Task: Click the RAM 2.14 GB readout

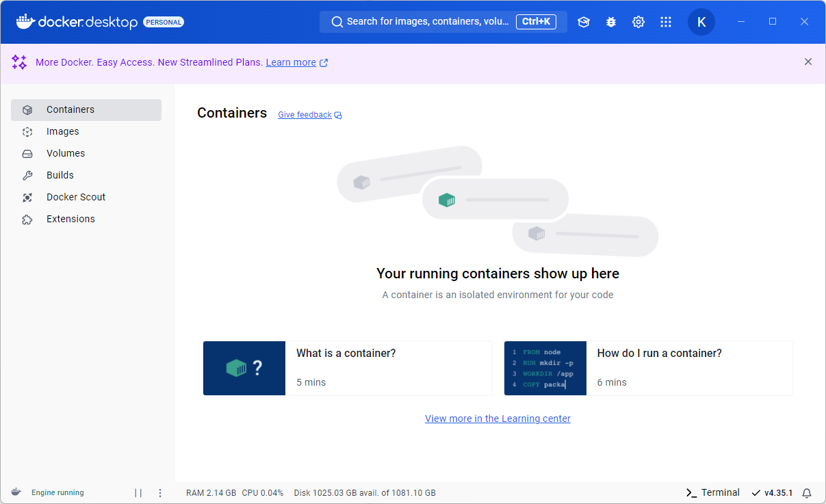Action: 211,492
